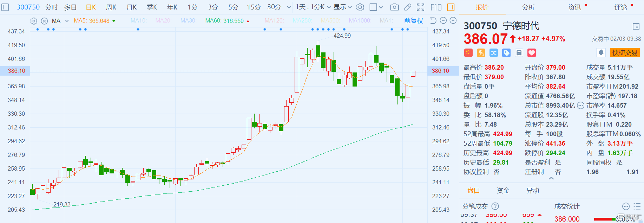This screenshot has height=223, width=644.
Task: Open help for 分笔成交
Action: point(495,206)
